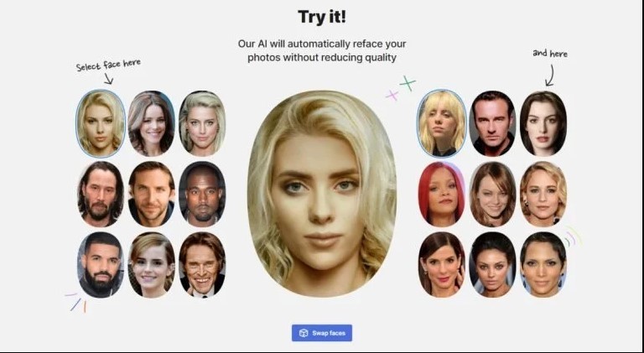Choose the smiling man with short brown hair and stubble
This screenshot has width=644, height=353.
(152, 194)
